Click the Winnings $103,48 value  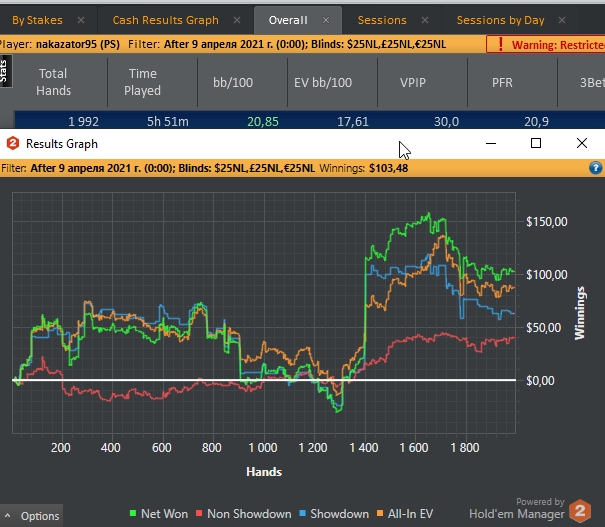(x=389, y=168)
